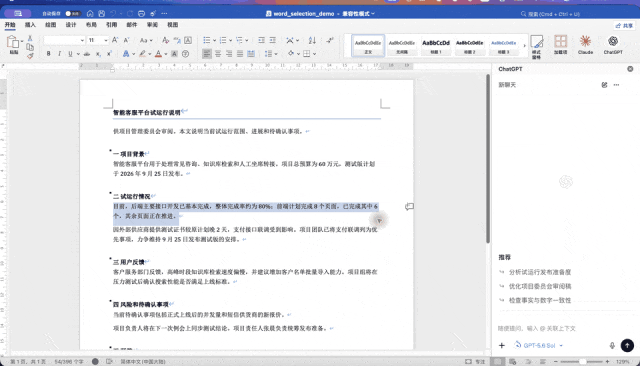Viewport: 640px width, 366px height.
Task: Click the Save disk icon
Action: pyautogui.click(x=102, y=13)
